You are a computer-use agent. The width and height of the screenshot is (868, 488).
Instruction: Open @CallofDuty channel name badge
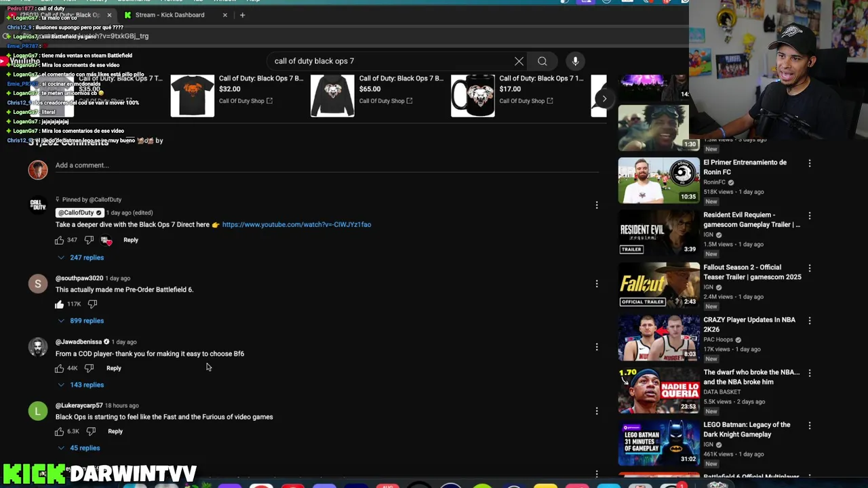pos(79,213)
